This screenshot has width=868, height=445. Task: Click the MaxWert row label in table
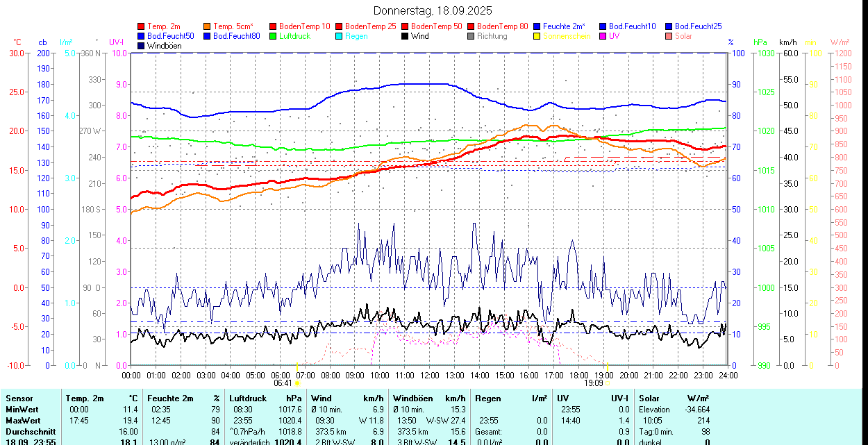point(24,421)
